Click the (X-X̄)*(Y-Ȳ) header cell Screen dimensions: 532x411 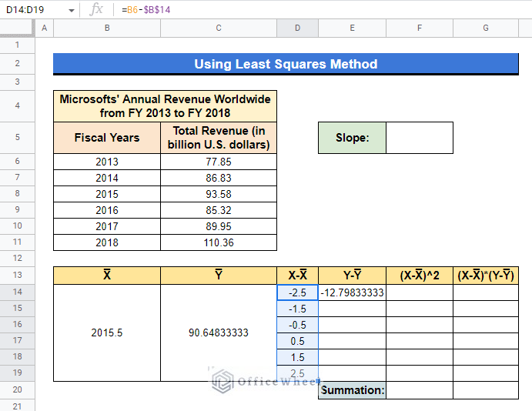tap(486, 275)
